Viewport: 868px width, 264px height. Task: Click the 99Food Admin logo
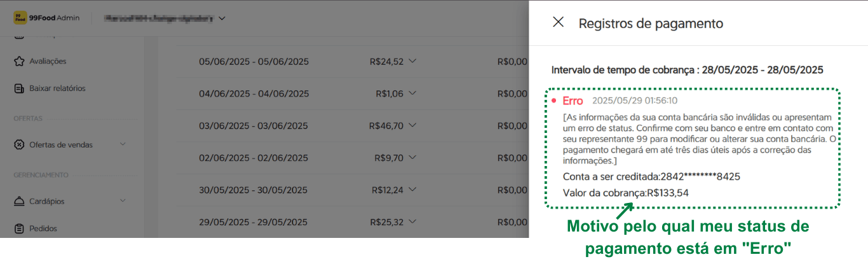46,18
